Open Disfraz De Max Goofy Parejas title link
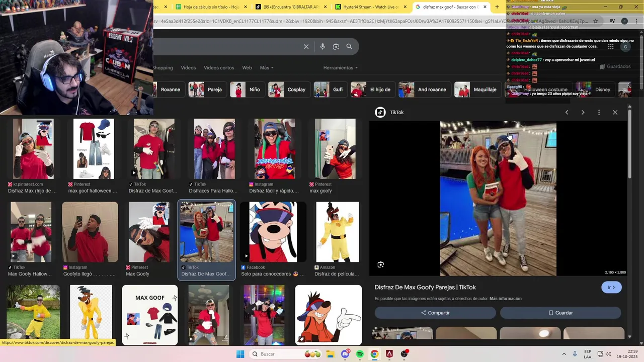This screenshot has width=644, height=362. [425, 287]
